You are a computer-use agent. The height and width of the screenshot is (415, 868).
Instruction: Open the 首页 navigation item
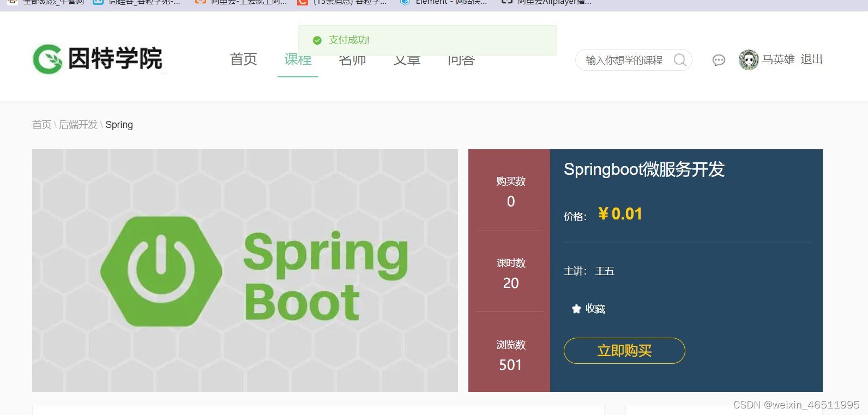tap(243, 59)
